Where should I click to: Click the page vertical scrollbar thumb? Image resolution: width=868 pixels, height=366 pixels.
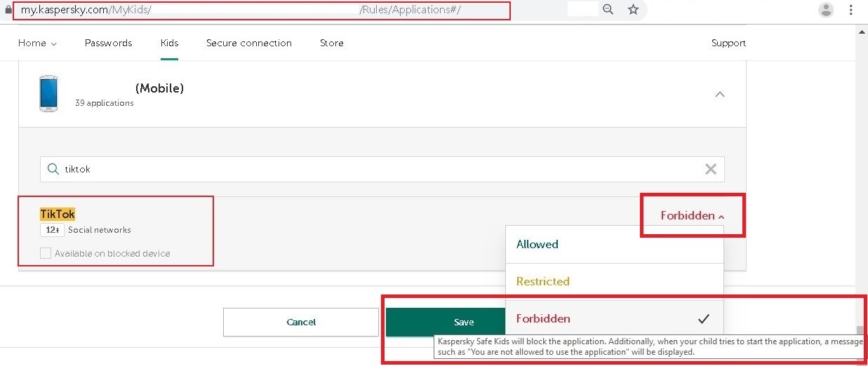click(860, 332)
